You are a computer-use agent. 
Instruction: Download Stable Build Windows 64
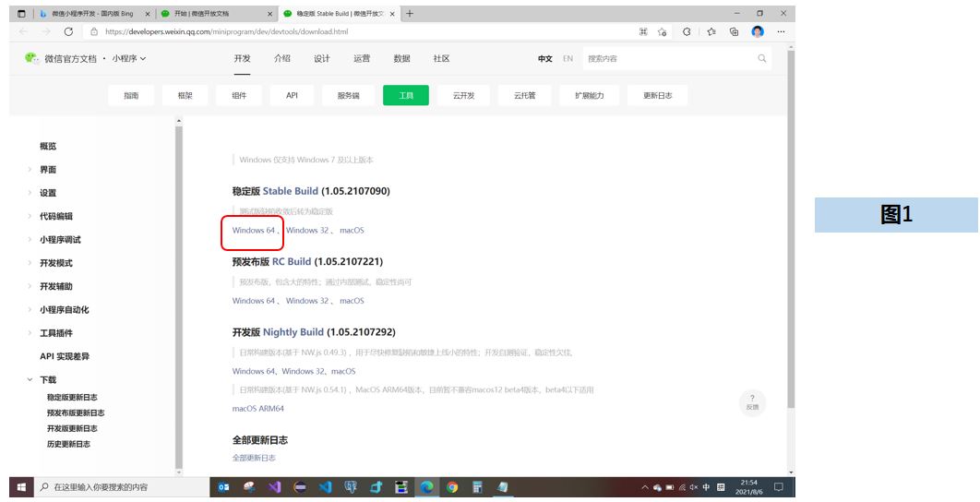pos(253,230)
